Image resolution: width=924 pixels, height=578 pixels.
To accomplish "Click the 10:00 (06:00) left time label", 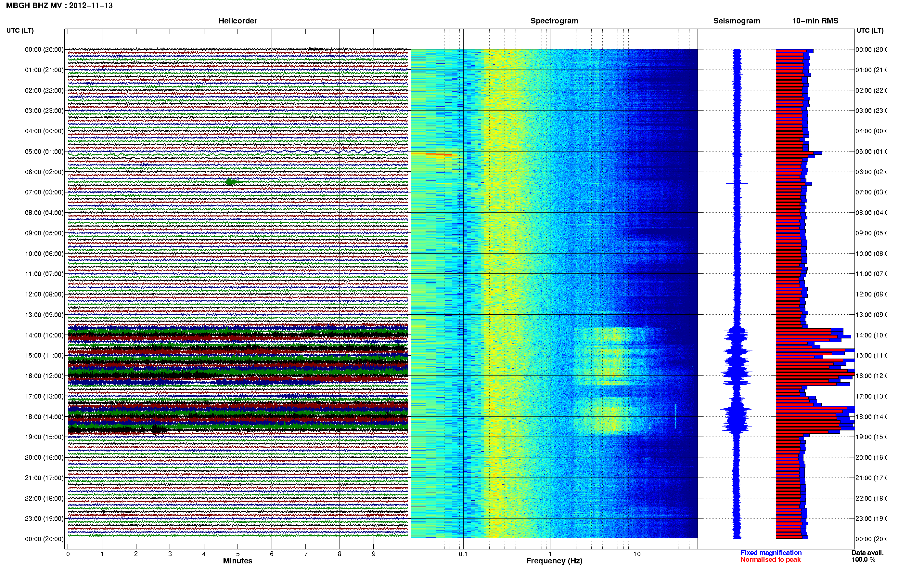I will coord(44,254).
